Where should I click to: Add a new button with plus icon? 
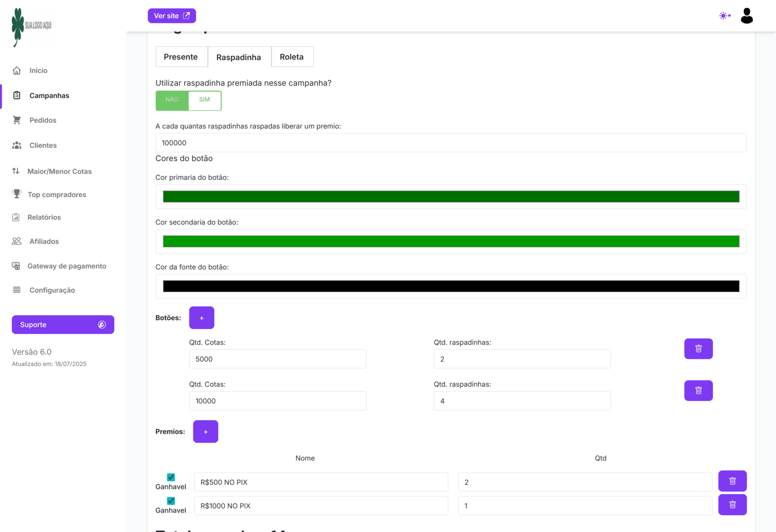(x=202, y=318)
